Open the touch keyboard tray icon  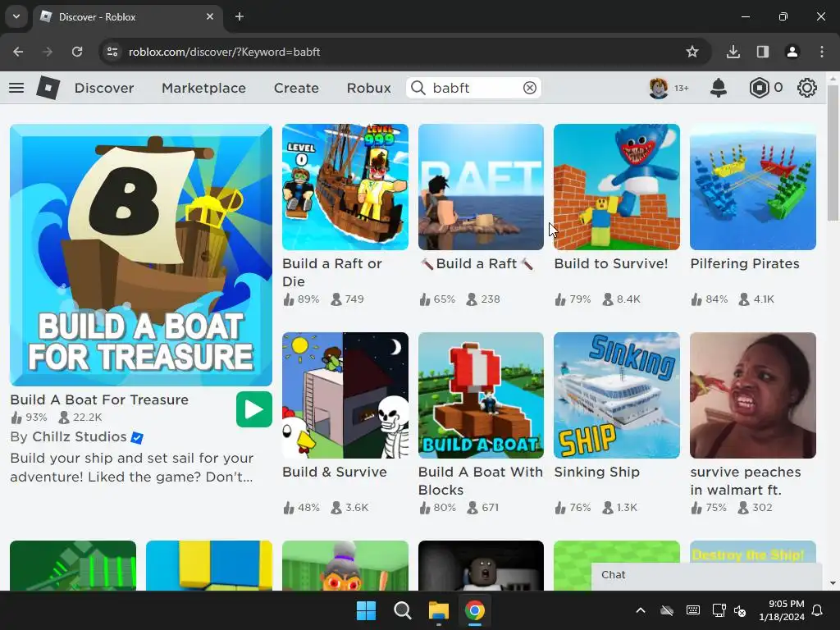[x=692, y=610]
